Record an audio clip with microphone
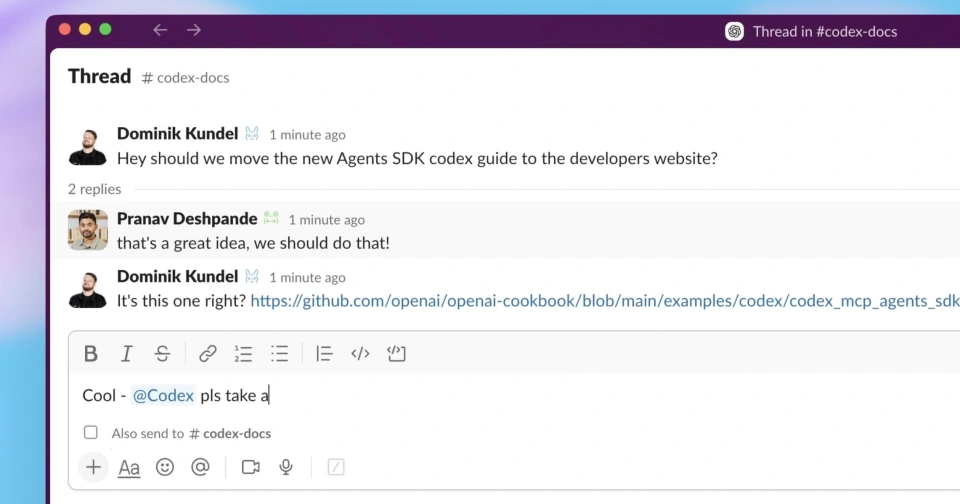The width and height of the screenshot is (960, 504). pyautogui.click(x=286, y=467)
